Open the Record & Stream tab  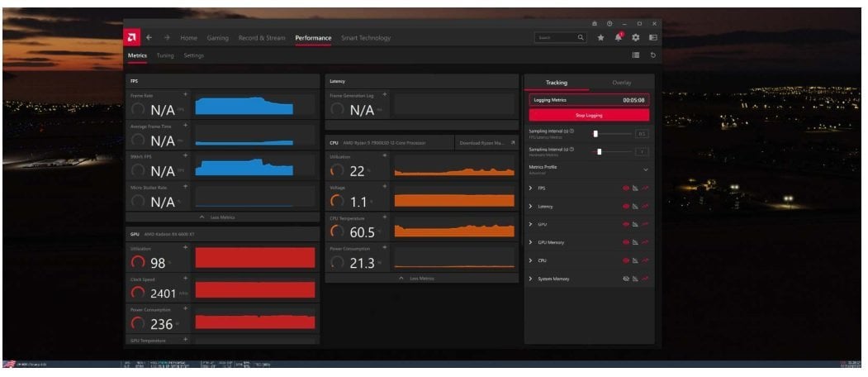point(262,38)
